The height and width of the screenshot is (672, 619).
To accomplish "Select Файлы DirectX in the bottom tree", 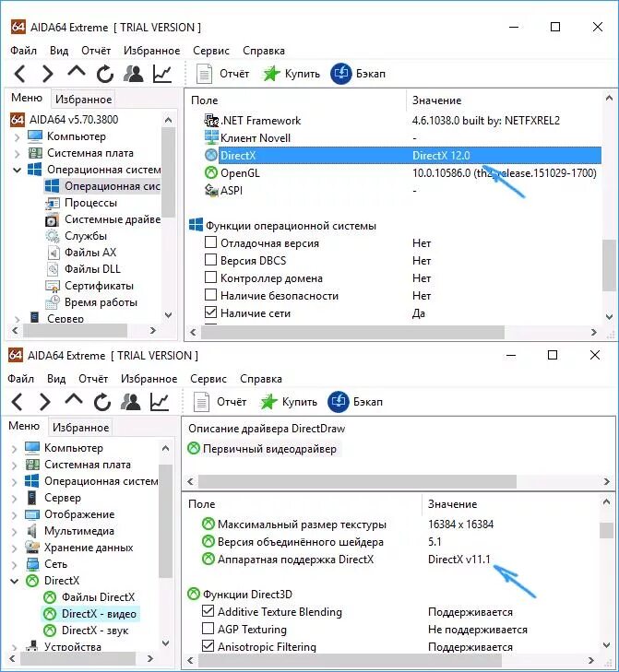I will point(98,597).
